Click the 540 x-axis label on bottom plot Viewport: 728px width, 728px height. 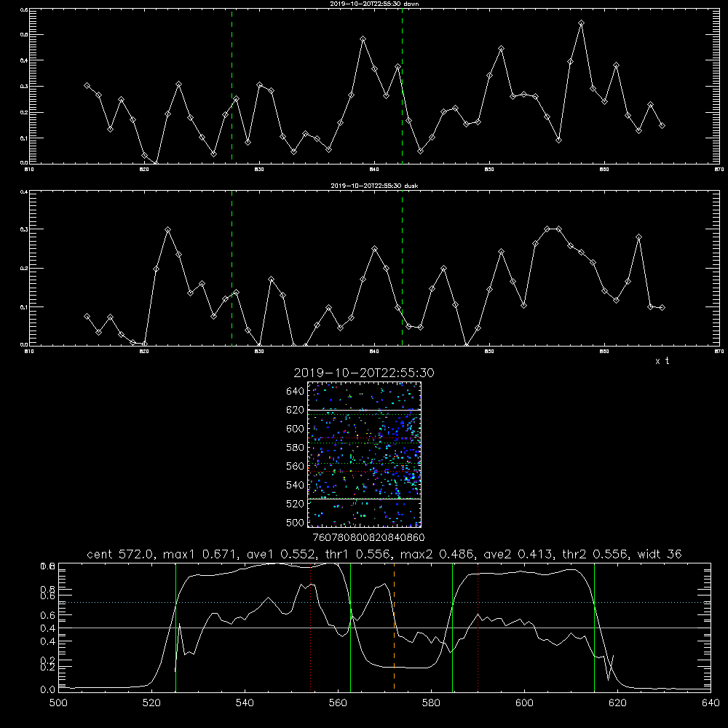pos(245,703)
